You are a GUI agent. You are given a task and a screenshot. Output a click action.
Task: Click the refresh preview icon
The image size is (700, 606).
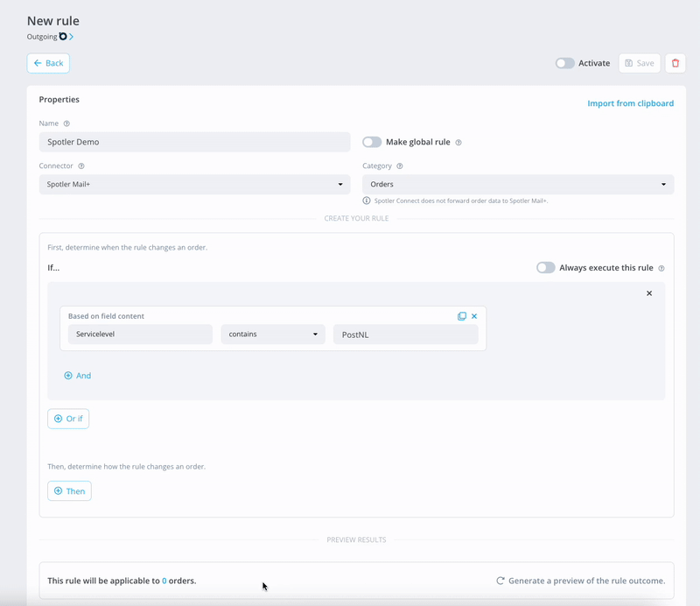coord(500,581)
